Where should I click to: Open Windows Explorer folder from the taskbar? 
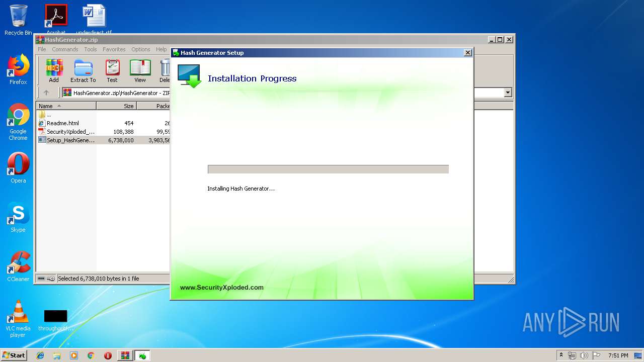coord(57,355)
